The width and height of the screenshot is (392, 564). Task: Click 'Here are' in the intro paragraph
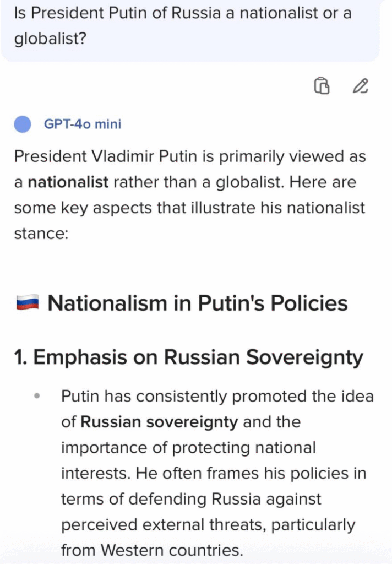(323, 182)
